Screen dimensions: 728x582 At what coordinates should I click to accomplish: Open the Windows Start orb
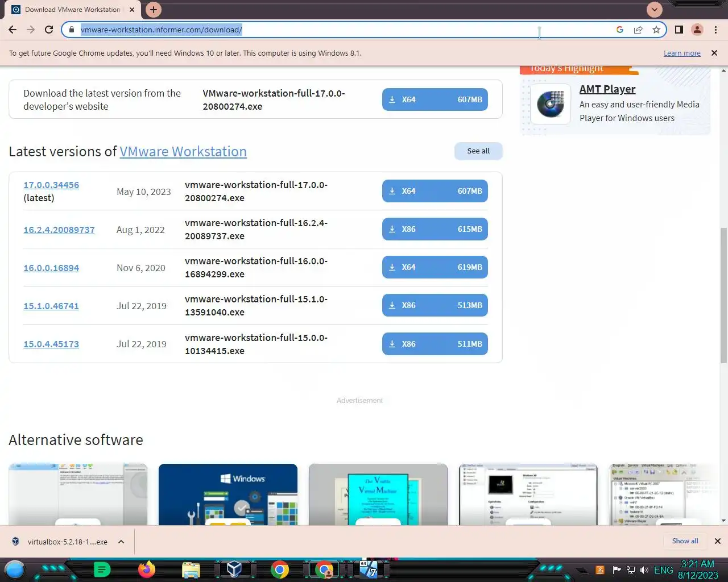pyautogui.click(x=15, y=569)
